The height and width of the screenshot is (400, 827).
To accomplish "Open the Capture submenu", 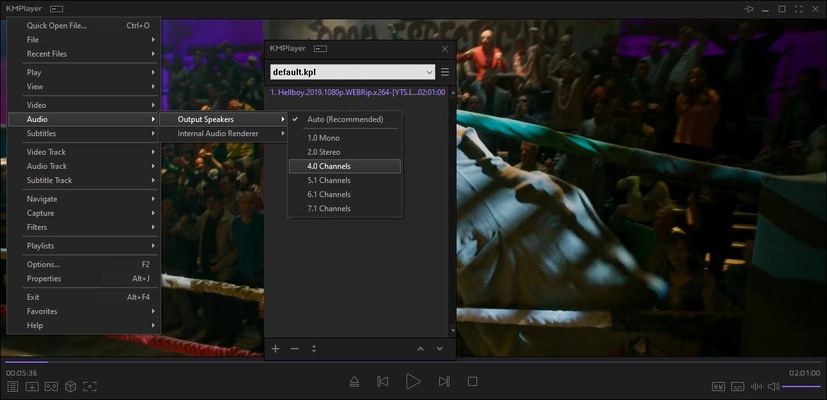I will [x=84, y=213].
